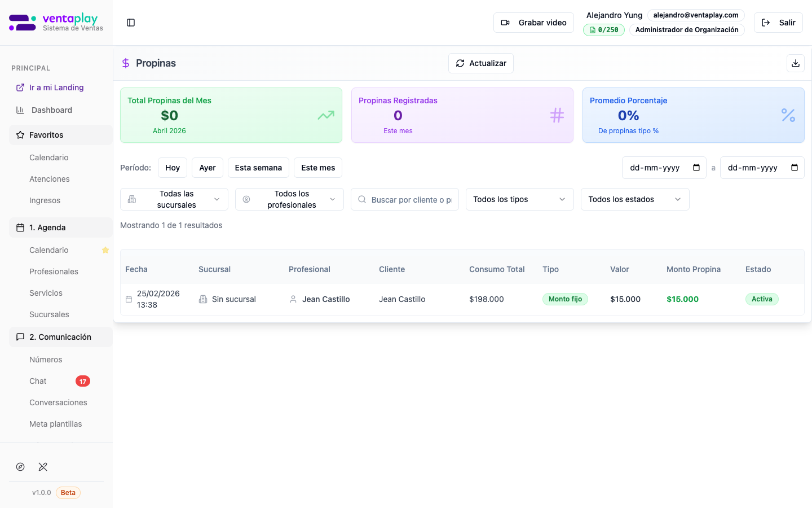Image resolution: width=812 pixels, height=508 pixels.
Task: Open the Todos los tipos dropdown
Action: (519, 199)
